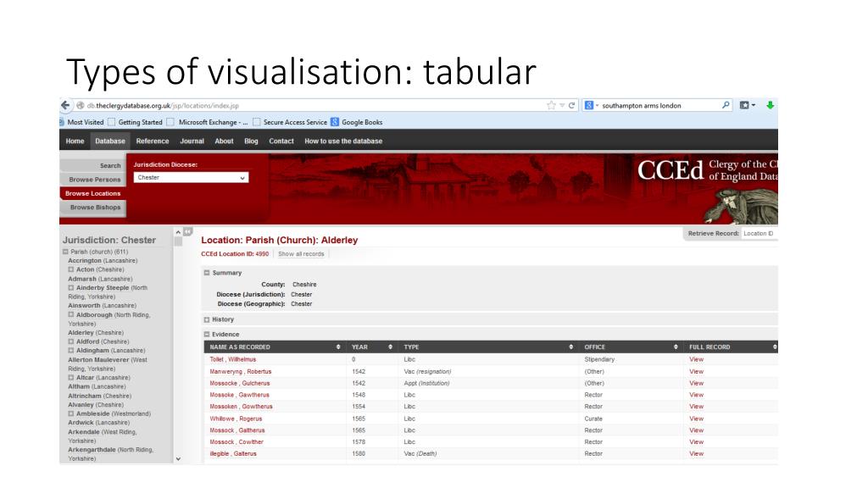Open the Journal menu item

[192, 141]
